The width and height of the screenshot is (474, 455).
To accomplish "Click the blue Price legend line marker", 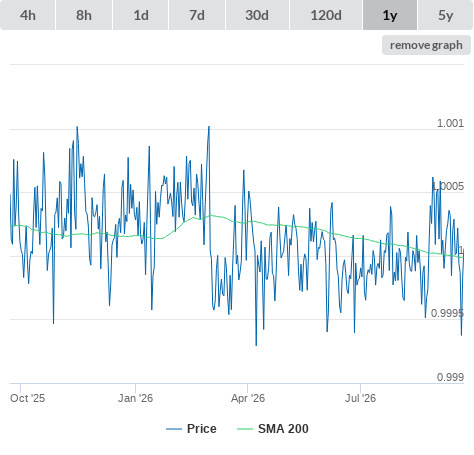I will coord(174,429).
